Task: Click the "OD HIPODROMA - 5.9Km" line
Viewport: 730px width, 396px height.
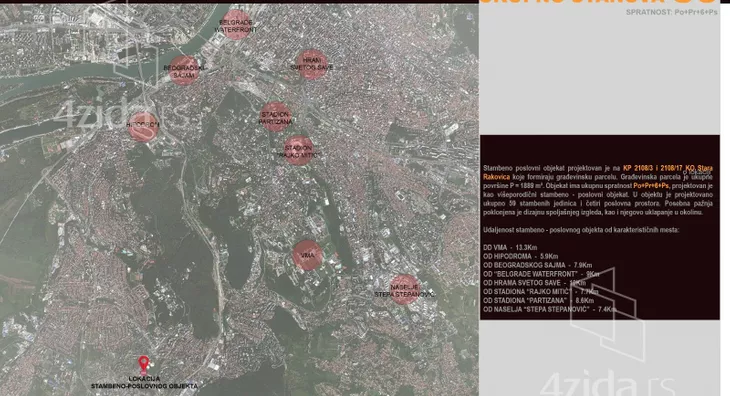Action: [x=520, y=256]
